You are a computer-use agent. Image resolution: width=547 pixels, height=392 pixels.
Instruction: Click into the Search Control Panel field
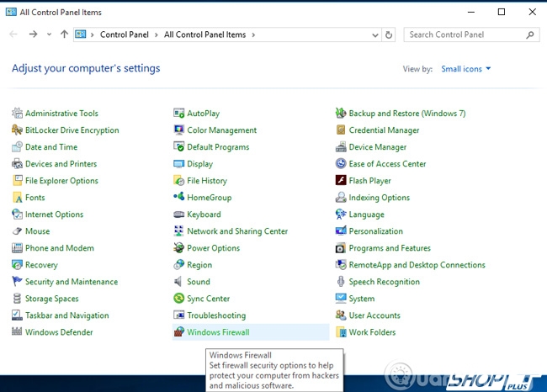point(465,35)
